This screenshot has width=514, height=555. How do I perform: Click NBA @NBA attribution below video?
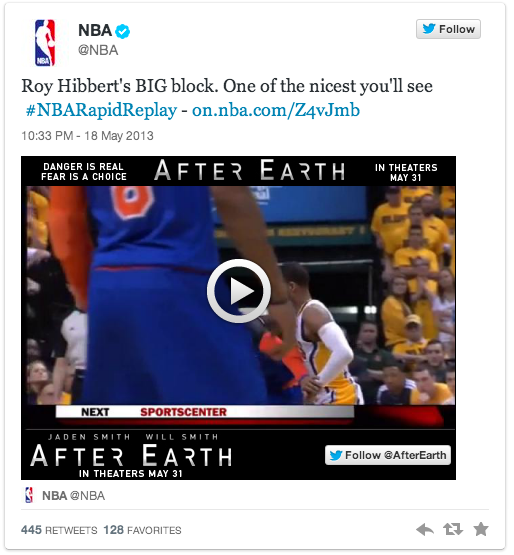click(x=73, y=496)
